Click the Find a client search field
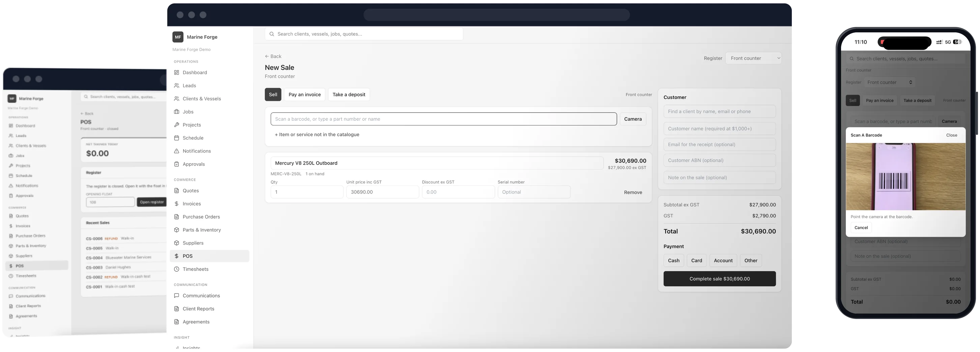The height and width of the screenshot is (352, 980). coord(719,112)
